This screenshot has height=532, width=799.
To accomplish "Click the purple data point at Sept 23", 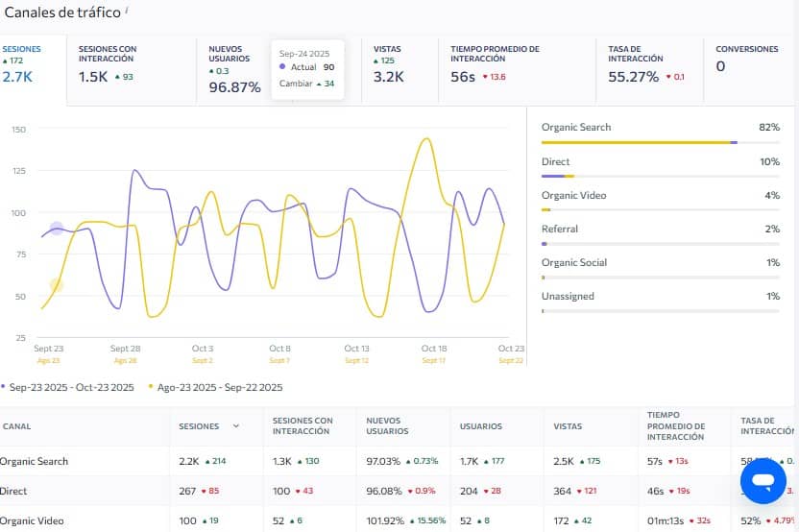I will pyautogui.click(x=57, y=229).
